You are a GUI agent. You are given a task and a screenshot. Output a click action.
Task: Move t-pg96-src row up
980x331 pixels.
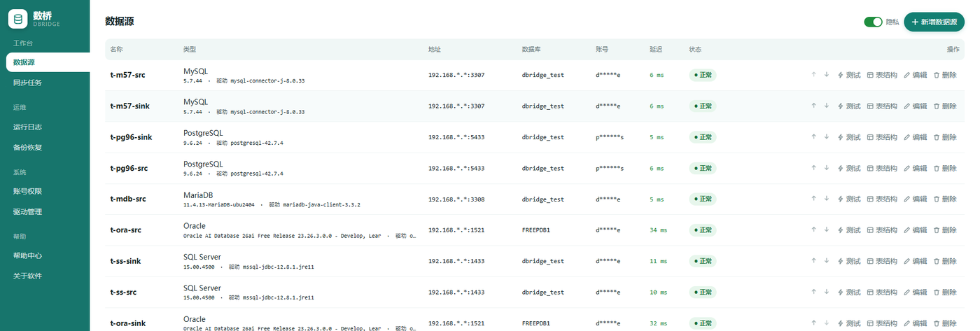[x=813, y=168]
